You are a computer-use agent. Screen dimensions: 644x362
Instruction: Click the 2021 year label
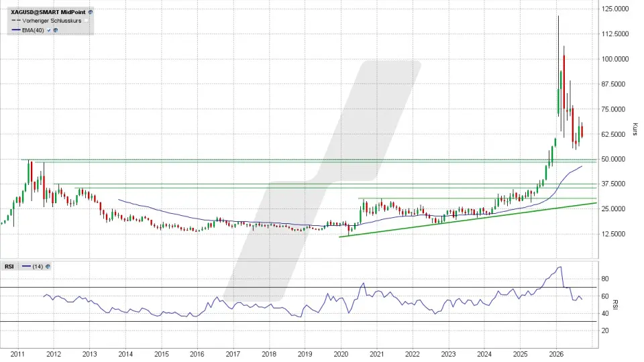coord(376,354)
